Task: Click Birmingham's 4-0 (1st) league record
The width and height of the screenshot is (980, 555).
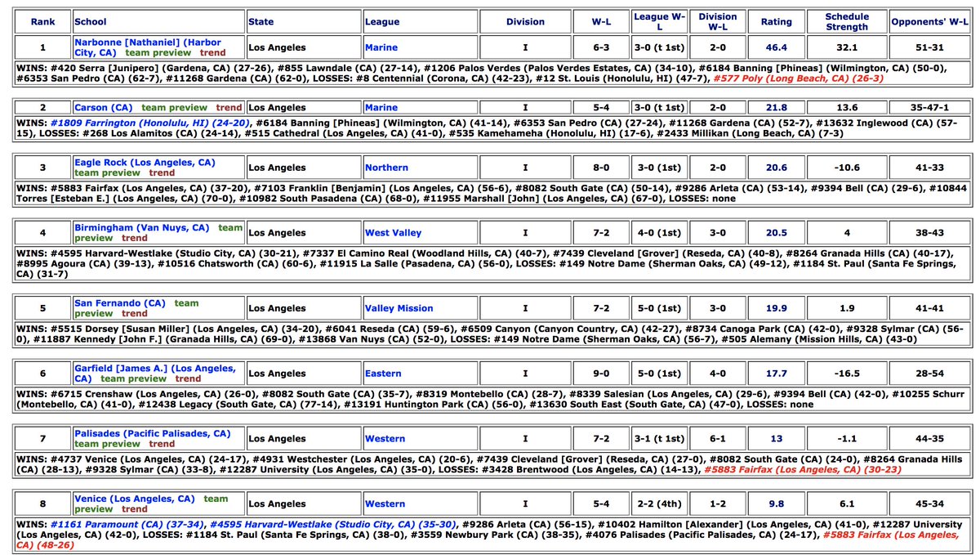Action: (659, 233)
